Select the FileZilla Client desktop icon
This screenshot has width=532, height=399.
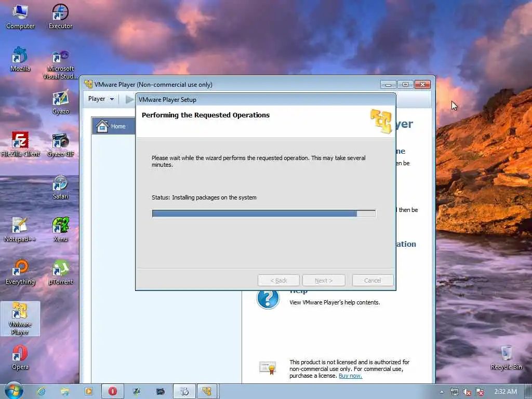20,145
